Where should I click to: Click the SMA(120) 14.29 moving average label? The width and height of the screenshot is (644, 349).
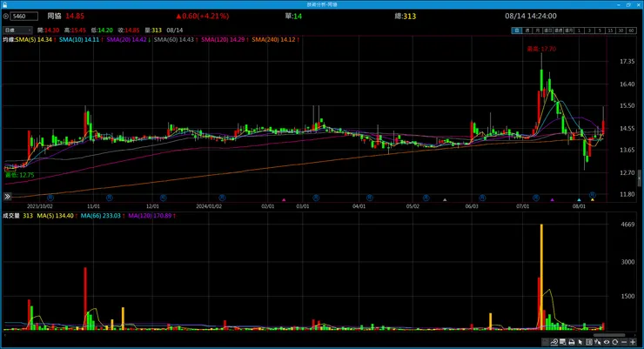[225, 39]
